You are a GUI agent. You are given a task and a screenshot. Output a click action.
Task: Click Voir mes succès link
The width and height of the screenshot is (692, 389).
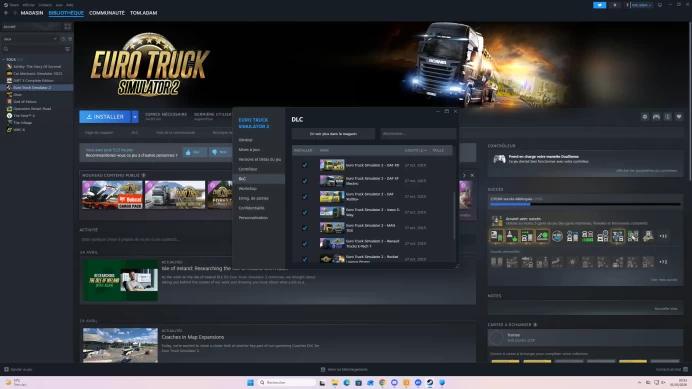tap(664, 279)
